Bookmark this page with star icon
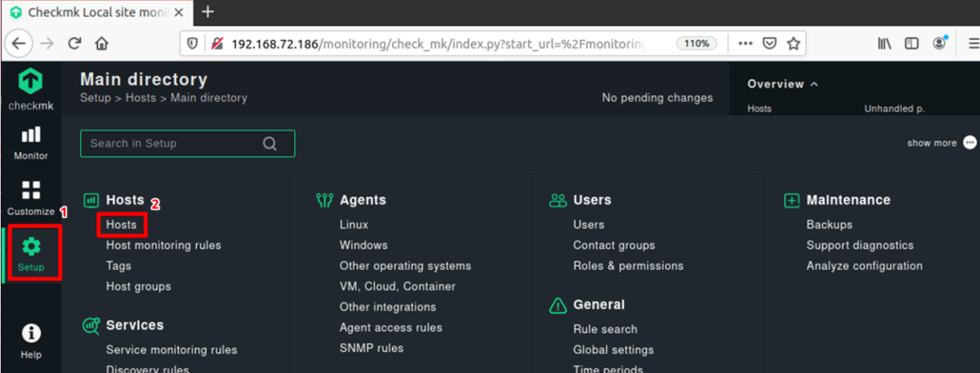 792,43
